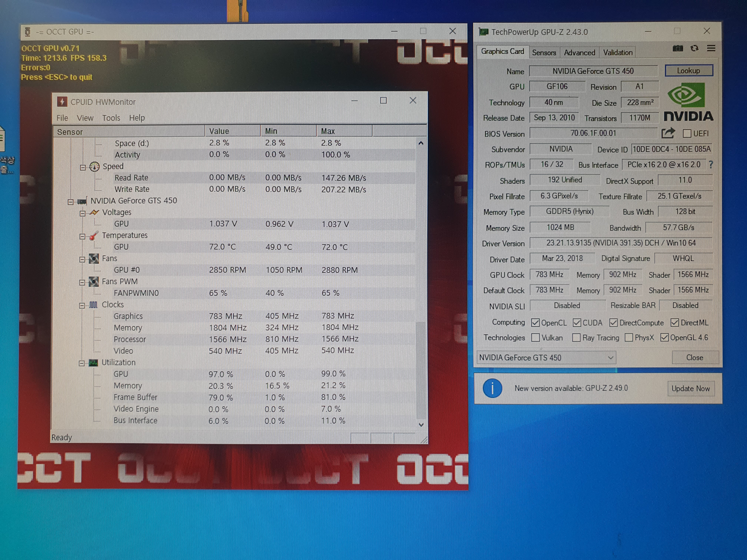
Task: Toggle the Vulkan checkbox
Action: (x=535, y=338)
